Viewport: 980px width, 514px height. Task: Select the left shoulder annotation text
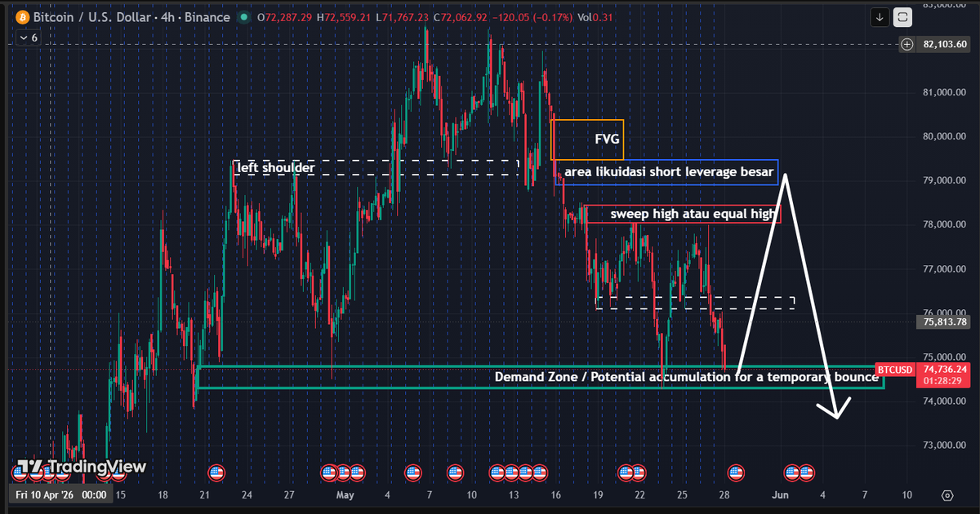tap(275, 167)
